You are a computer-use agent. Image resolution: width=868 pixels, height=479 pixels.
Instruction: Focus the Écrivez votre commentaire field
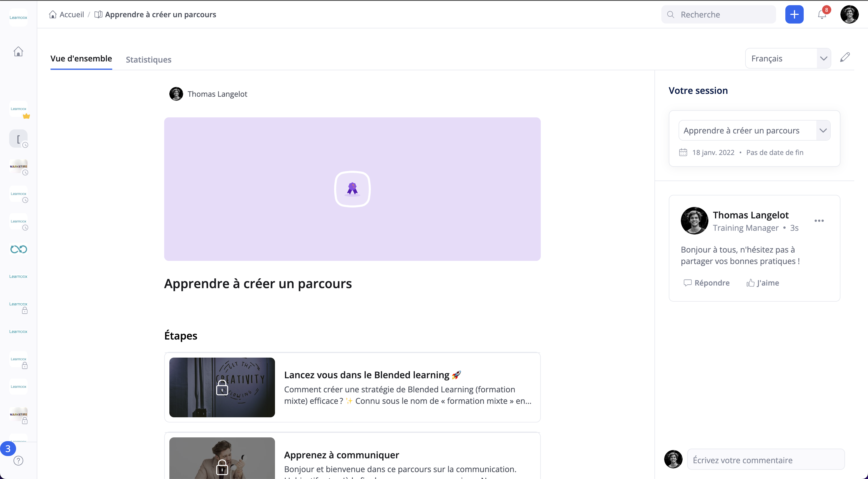tap(766, 460)
